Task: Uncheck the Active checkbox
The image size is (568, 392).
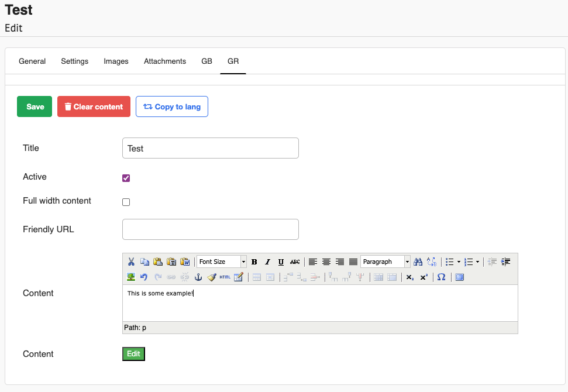Action: 126,178
